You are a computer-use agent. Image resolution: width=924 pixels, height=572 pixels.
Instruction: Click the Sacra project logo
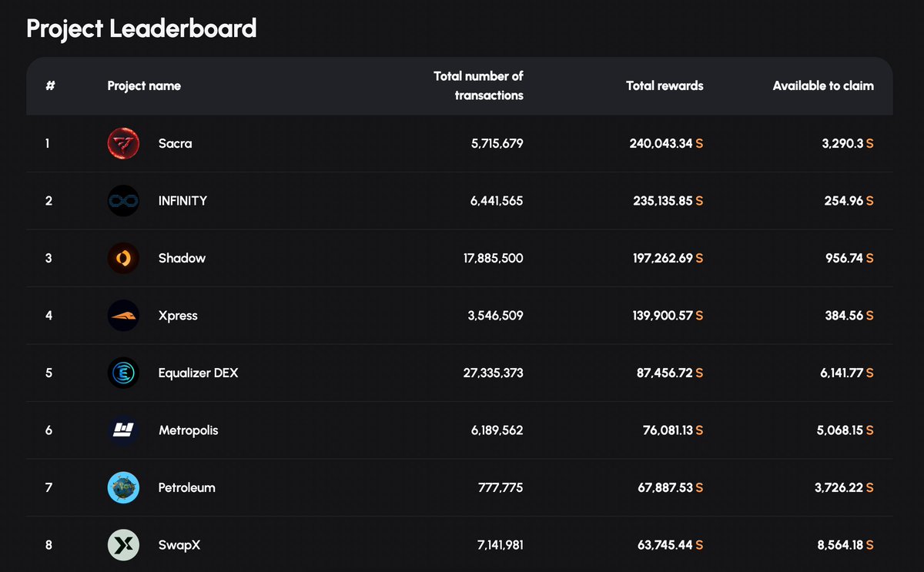pyautogui.click(x=123, y=143)
